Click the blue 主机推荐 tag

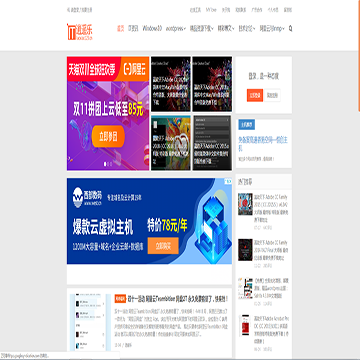click(x=247, y=124)
